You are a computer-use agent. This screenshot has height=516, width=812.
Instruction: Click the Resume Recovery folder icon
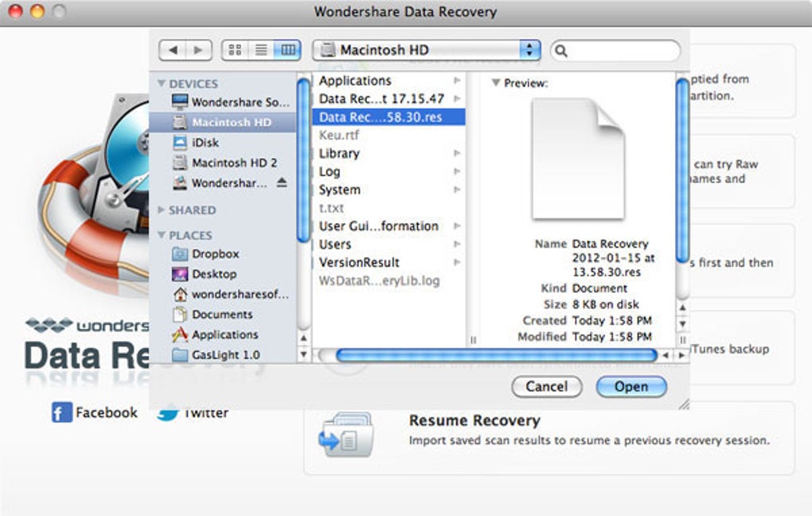pyautogui.click(x=345, y=435)
